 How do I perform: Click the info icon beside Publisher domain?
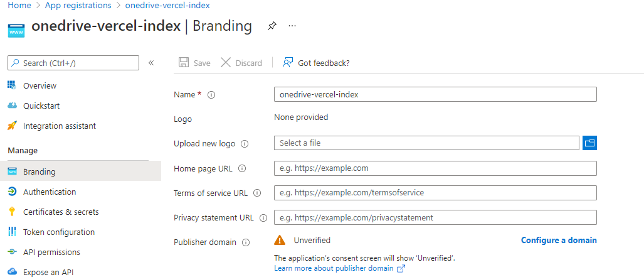[x=246, y=242]
